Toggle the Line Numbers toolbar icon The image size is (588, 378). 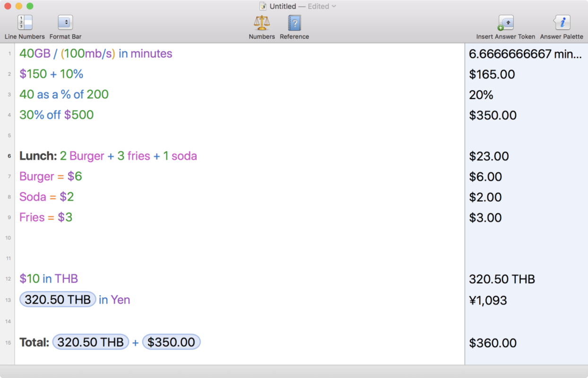click(25, 23)
